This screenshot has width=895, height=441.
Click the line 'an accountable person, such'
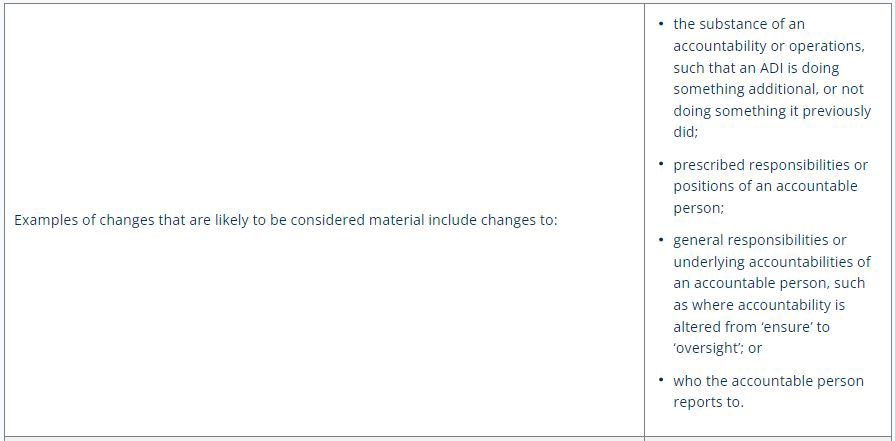point(769,284)
